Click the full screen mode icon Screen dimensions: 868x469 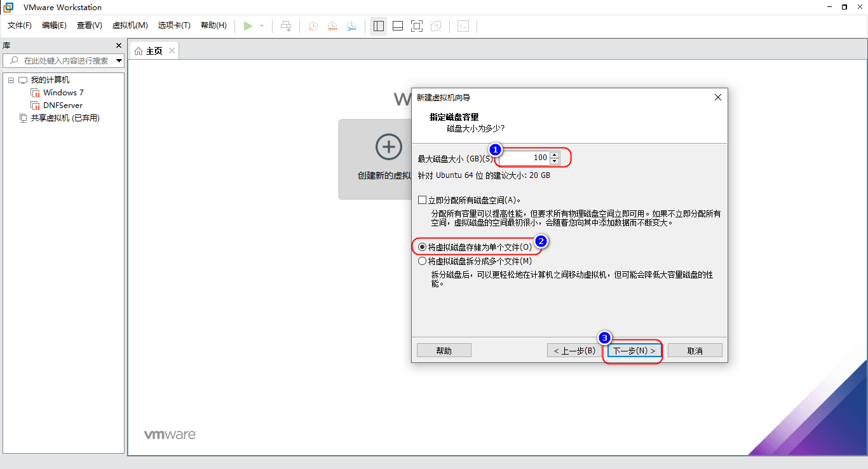pos(417,26)
